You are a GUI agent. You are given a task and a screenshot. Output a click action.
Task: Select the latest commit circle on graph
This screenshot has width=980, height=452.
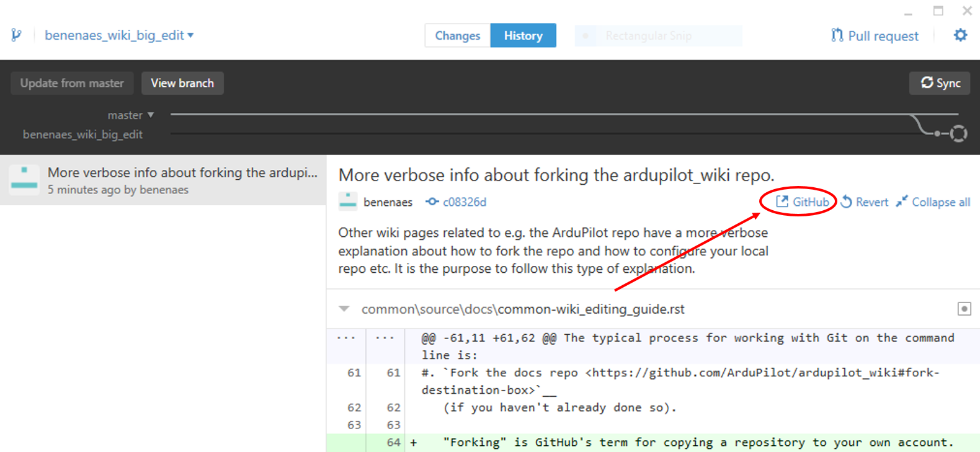coord(958,133)
